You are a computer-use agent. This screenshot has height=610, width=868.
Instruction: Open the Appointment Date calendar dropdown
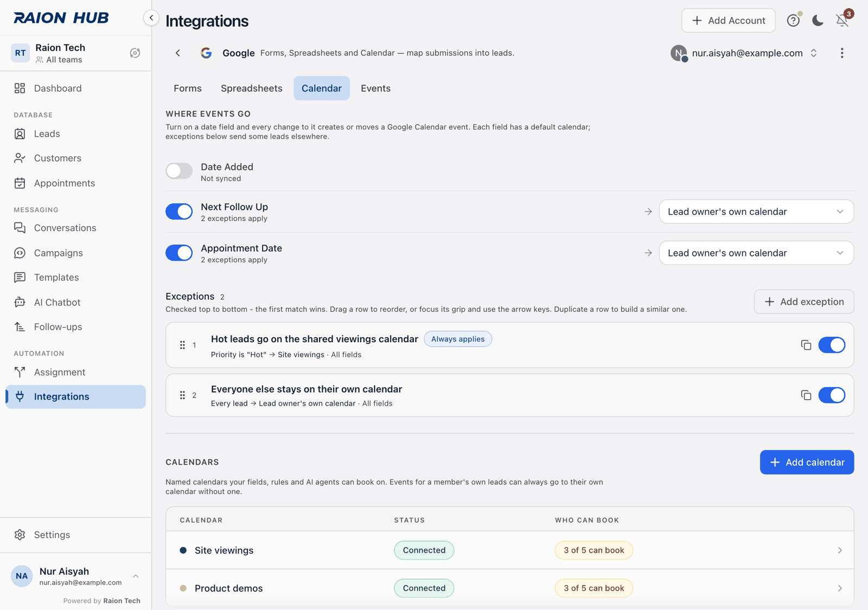click(756, 253)
